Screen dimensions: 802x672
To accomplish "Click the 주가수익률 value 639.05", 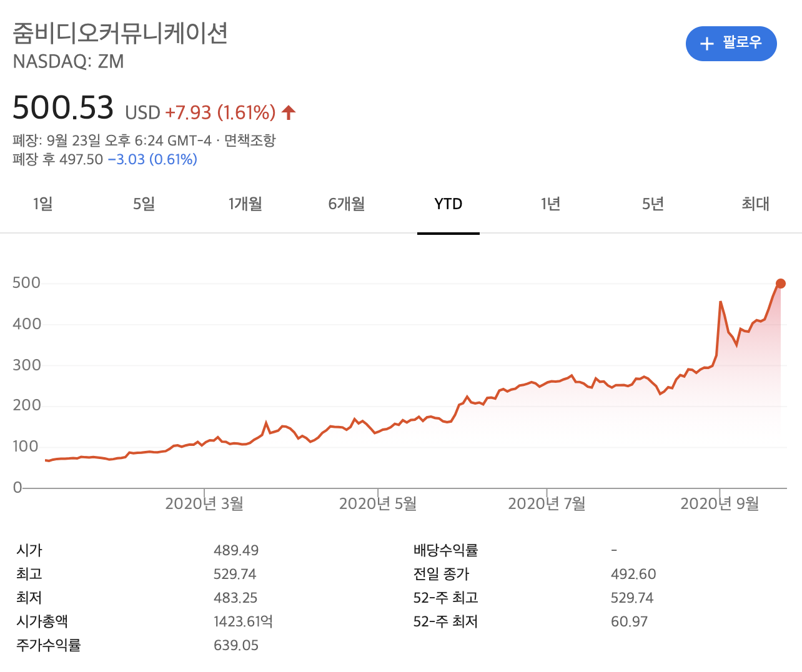I will 236,645.
